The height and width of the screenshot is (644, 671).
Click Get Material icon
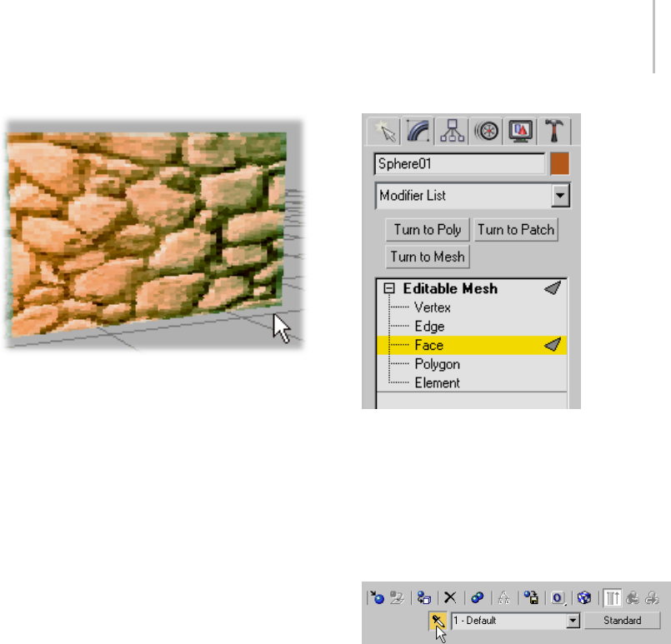pos(378,597)
